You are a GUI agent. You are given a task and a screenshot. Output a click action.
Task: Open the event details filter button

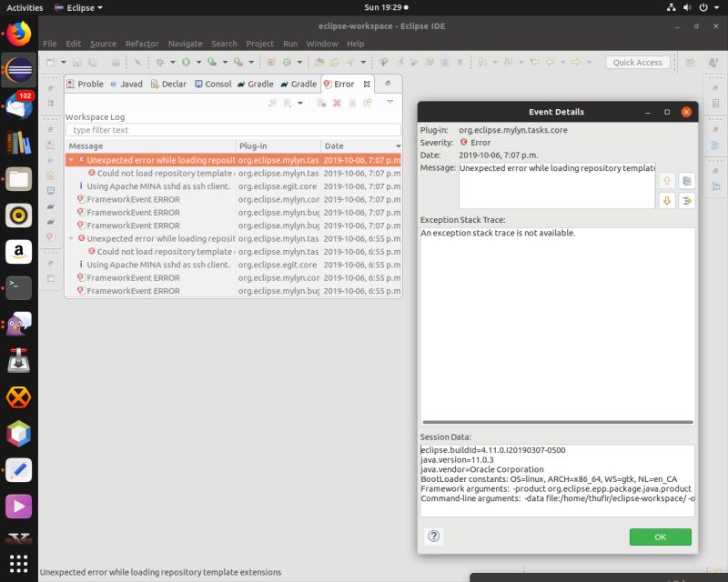tap(687, 200)
